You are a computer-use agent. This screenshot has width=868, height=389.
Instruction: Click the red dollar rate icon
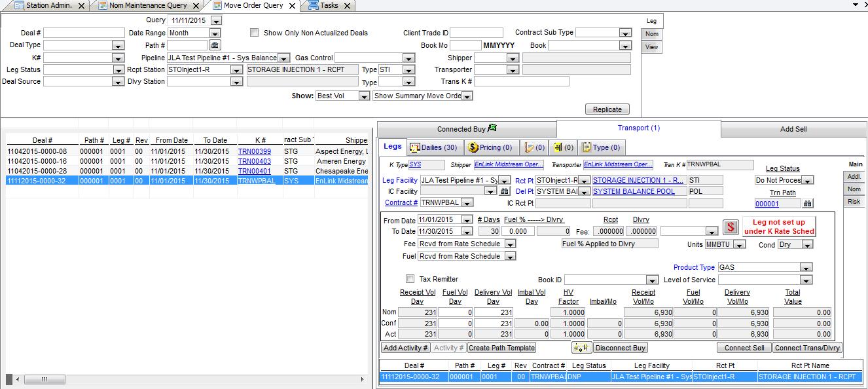pyautogui.click(x=730, y=227)
